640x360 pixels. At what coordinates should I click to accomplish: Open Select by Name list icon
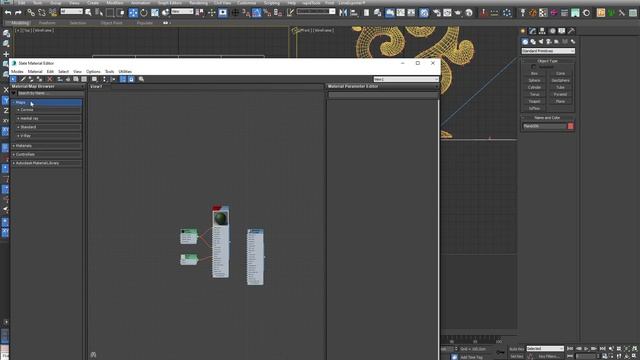coord(99,13)
